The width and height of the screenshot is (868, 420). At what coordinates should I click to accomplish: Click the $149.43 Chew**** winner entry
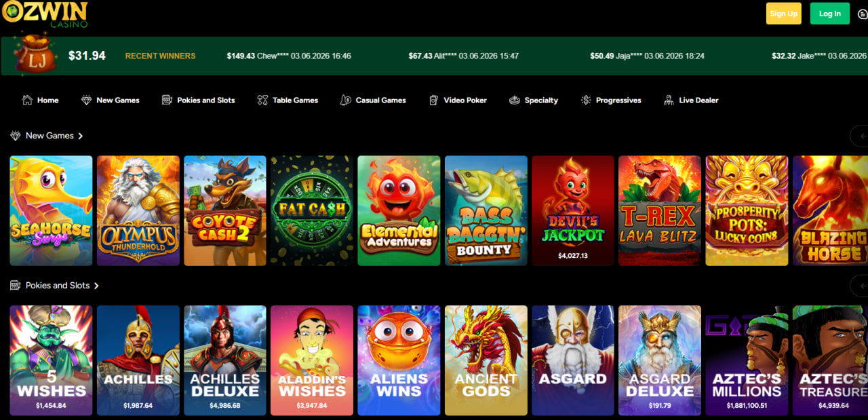click(x=289, y=56)
